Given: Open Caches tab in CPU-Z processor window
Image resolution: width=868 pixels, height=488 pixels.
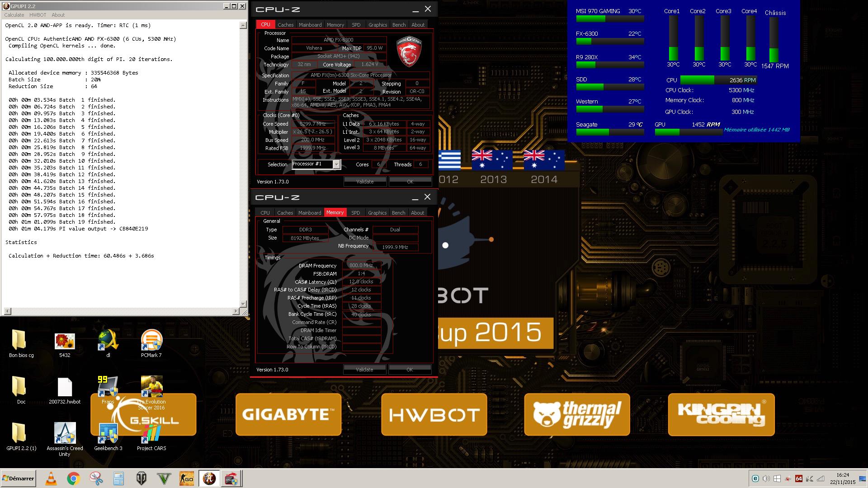Looking at the screenshot, I should coord(285,25).
